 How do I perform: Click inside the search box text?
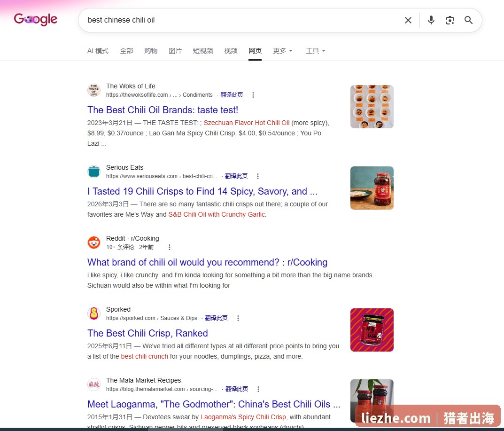coord(121,20)
